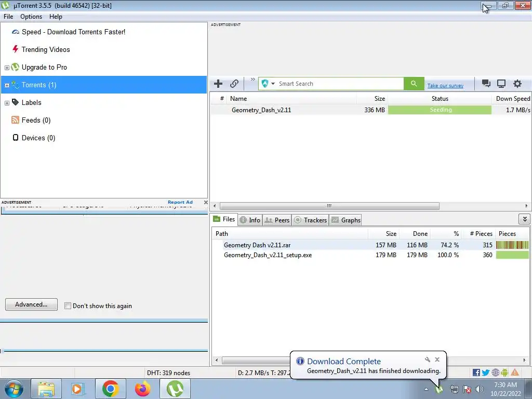Click the Twitter icon in the status bar
532x399 pixels.
[486, 373]
